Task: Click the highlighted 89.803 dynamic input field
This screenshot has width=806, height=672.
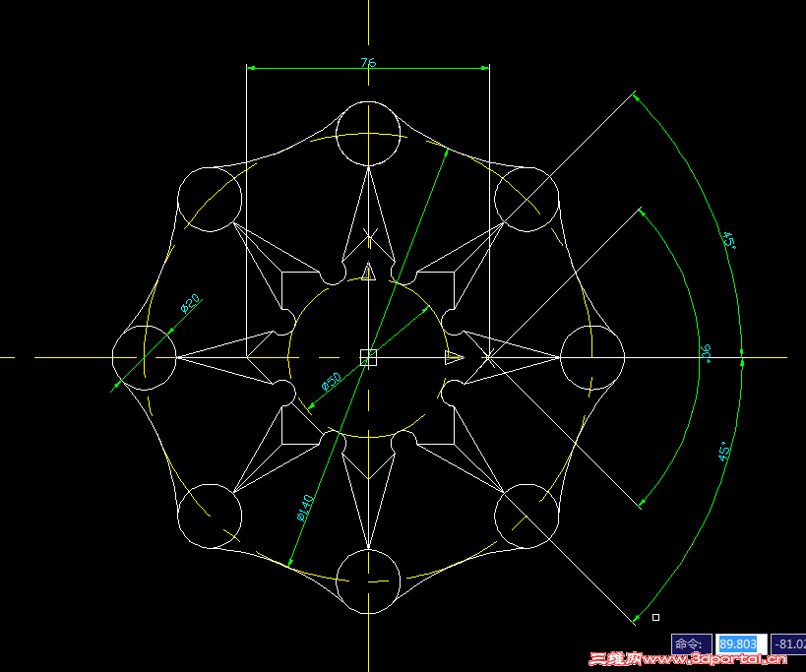Action: click(741, 643)
